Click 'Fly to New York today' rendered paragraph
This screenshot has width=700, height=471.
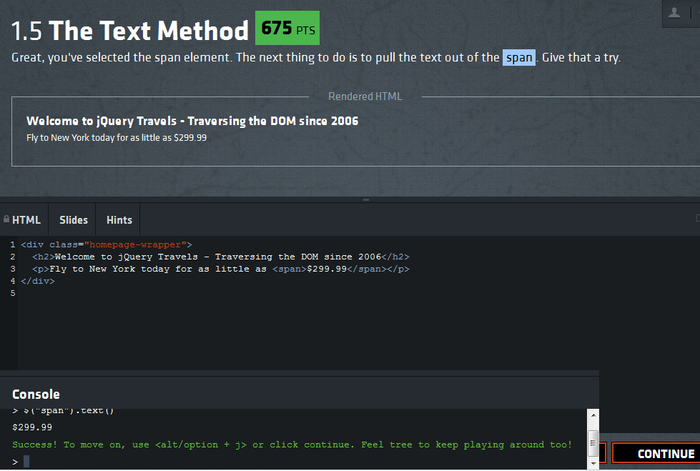click(117, 138)
